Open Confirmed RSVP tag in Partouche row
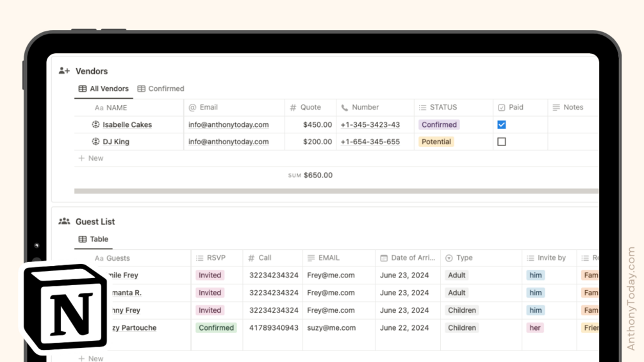 tap(216, 327)
